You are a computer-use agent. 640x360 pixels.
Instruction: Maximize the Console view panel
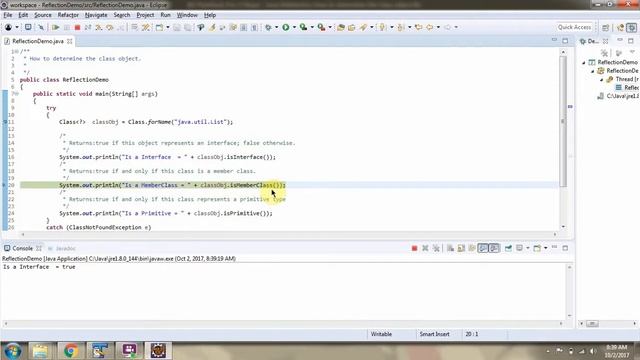[x=565, y=248]
